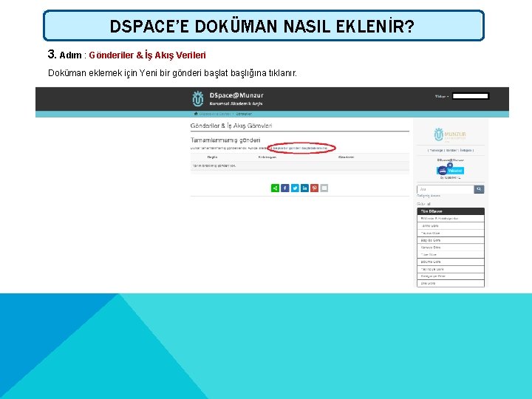Click the user account box in header
This screenshot has width=532, height=399.
coord(471,96)
